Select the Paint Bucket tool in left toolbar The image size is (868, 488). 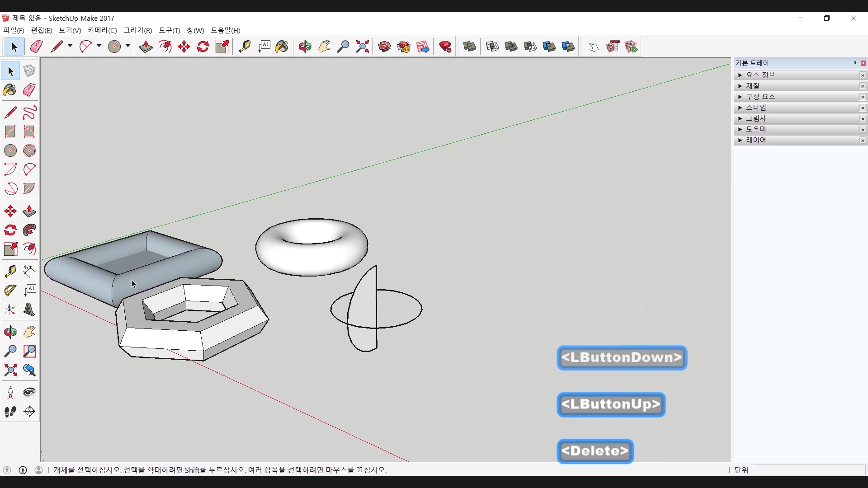[x=10, y=90]
